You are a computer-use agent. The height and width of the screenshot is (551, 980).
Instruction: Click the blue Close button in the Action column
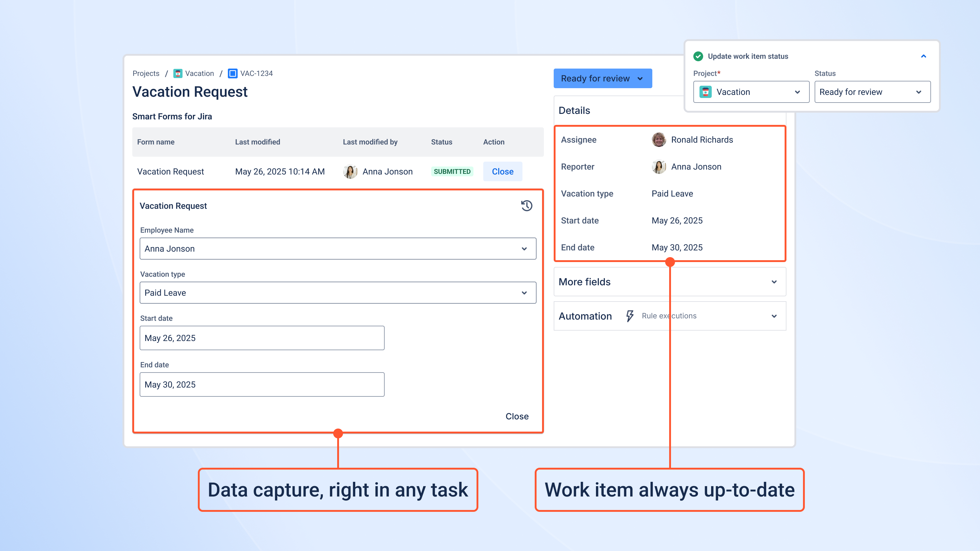503,171
